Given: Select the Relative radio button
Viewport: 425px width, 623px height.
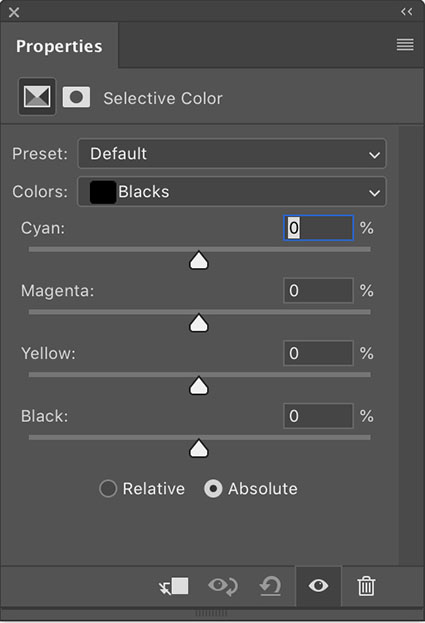Looking at the screenshot, I should pyautogui.click(x=108, y=489).
